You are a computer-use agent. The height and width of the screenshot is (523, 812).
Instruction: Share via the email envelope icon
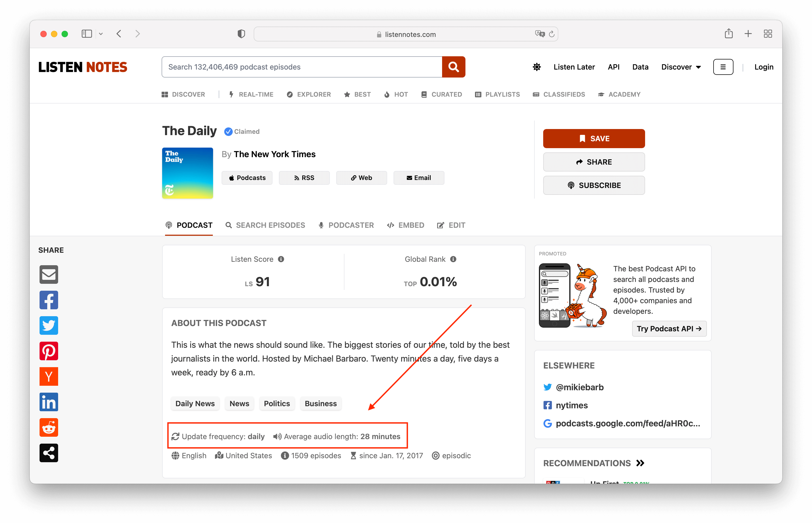pos(49,275)
